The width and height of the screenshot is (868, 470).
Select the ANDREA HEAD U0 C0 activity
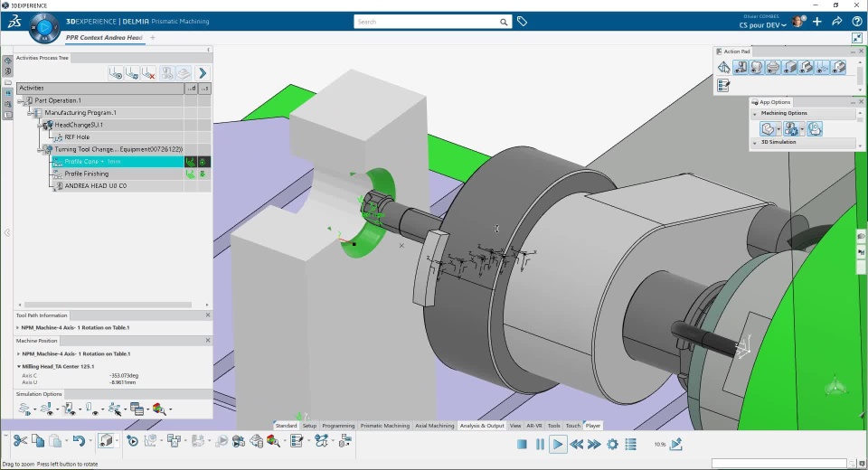(x=95, y=186)
